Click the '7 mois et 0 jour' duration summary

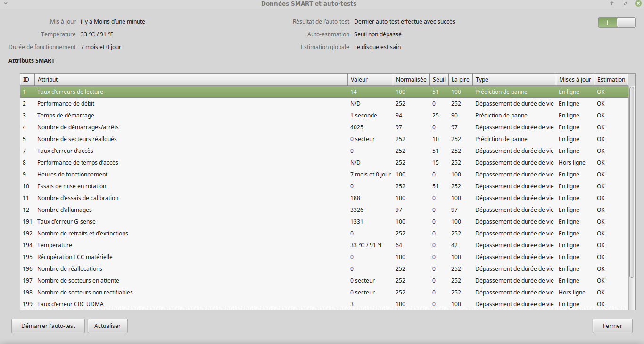click(x=101, y=47)
